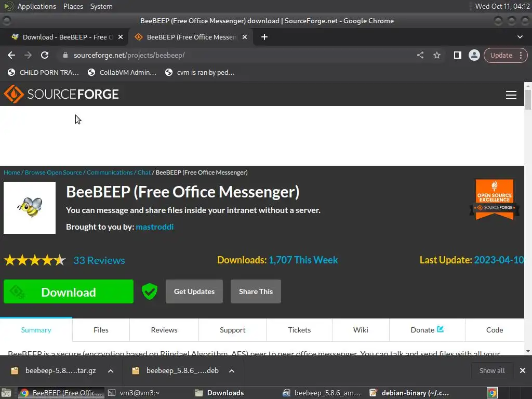Expand options for tar.gz download

point(111,371)
